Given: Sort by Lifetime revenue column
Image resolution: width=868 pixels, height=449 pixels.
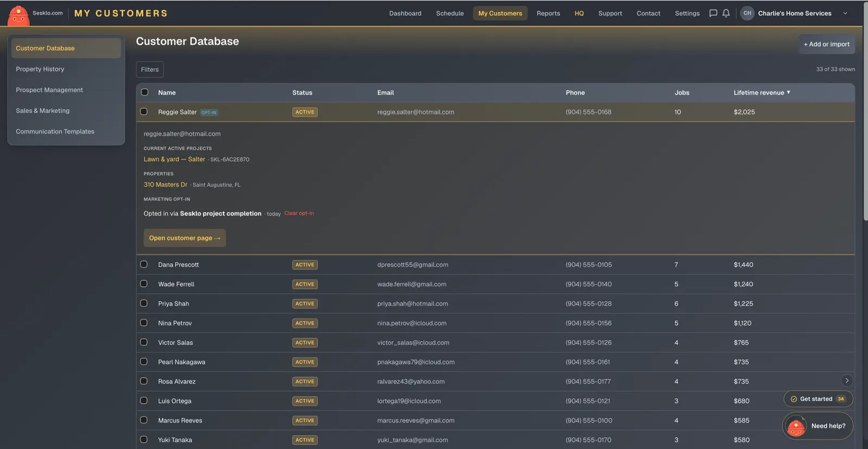Looking at the screenshot, I should [x=762, y=93].
